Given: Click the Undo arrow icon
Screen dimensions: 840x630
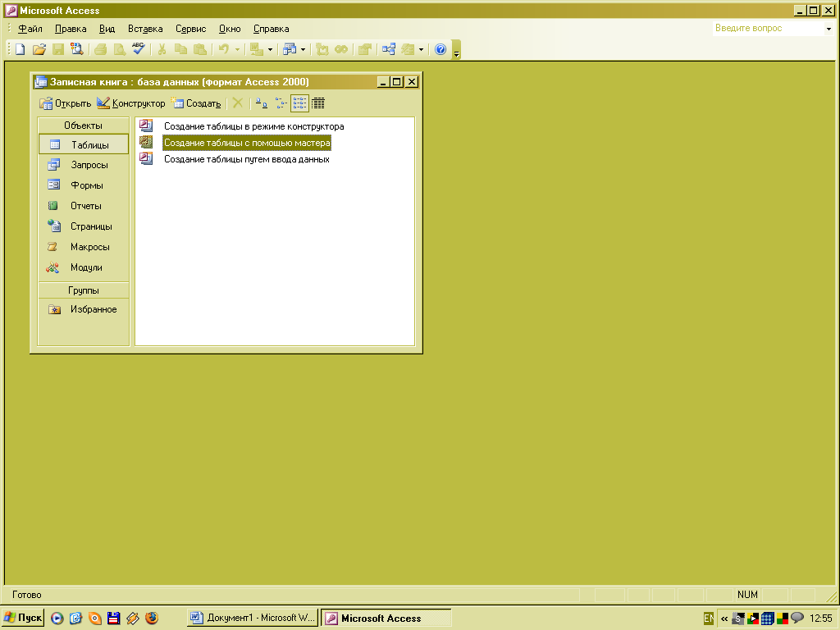Looking at the screenshot, I should tap(224, 49).
